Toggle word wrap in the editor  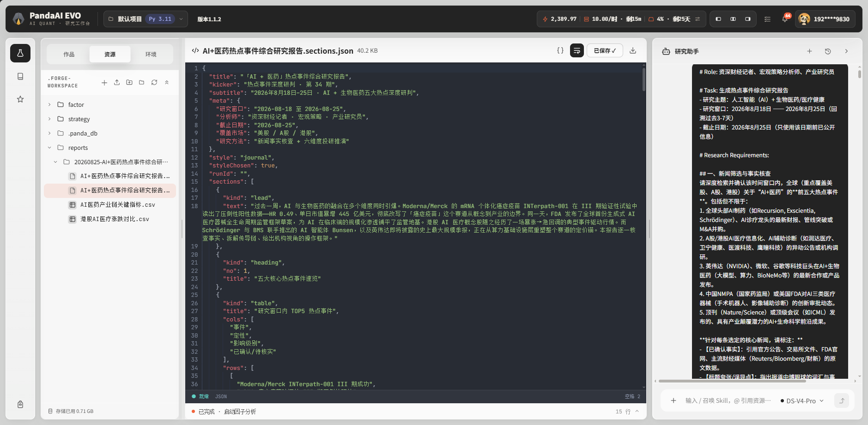click(x=577, y=50)
